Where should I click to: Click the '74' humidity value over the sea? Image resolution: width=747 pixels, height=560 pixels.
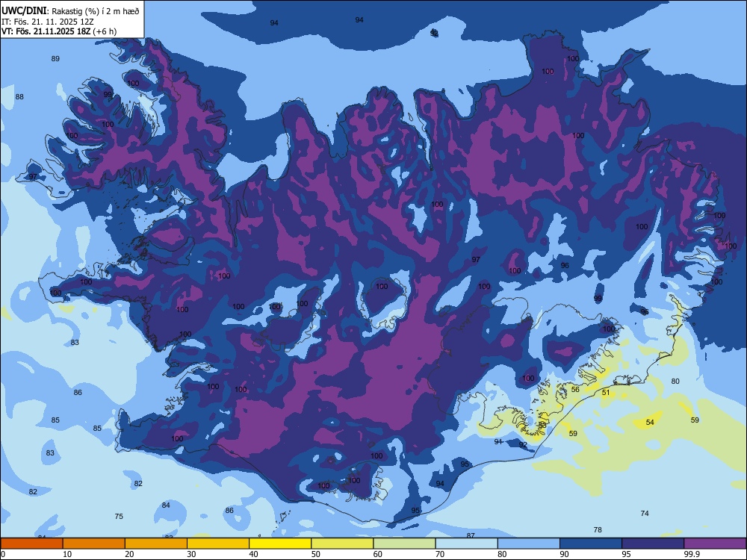click(645, 514)
